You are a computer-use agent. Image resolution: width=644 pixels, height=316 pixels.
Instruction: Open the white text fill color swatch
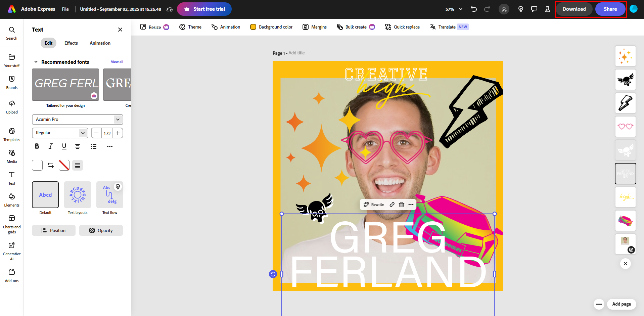(37, 165)
